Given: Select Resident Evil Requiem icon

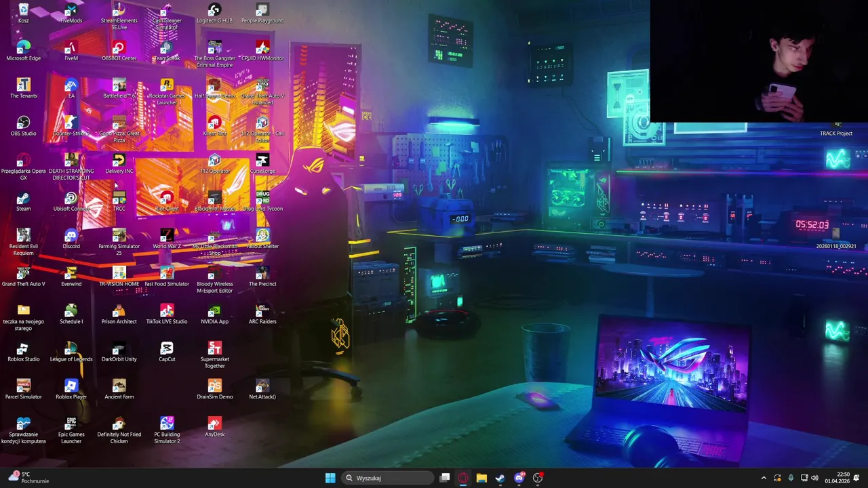Looking at the screenshot, I should tap(24, 242).
